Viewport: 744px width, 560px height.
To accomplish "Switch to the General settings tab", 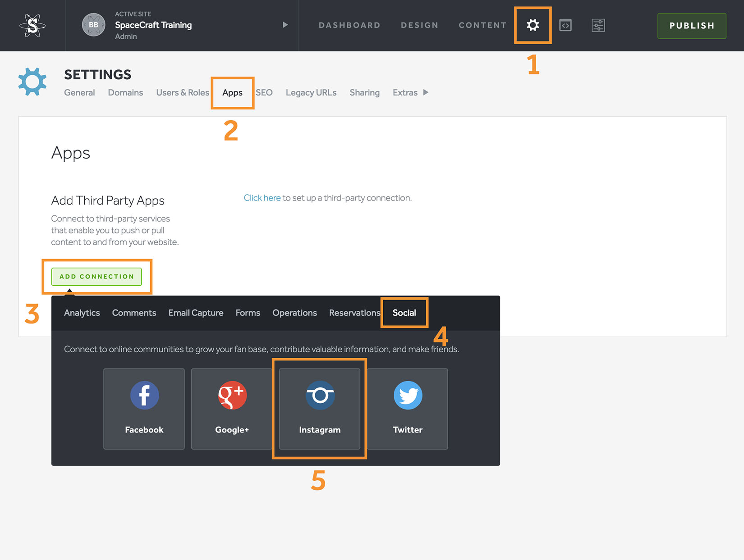I will (x=79, y=92).
